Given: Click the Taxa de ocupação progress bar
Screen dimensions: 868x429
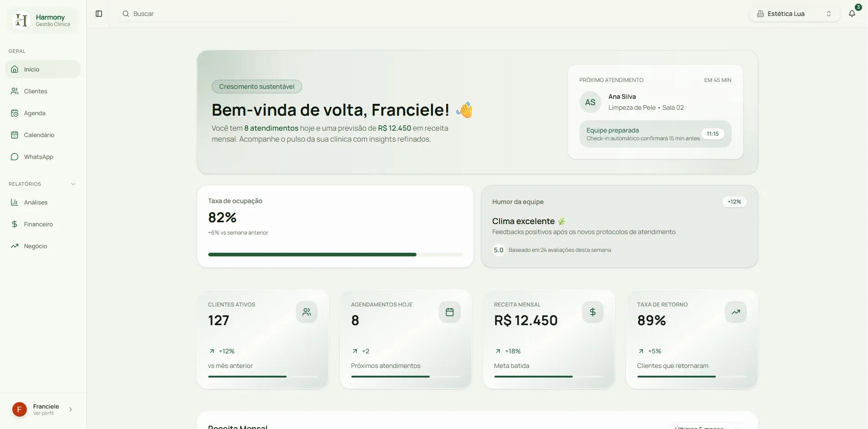Looking at the screenshot, I should point(335,255).
